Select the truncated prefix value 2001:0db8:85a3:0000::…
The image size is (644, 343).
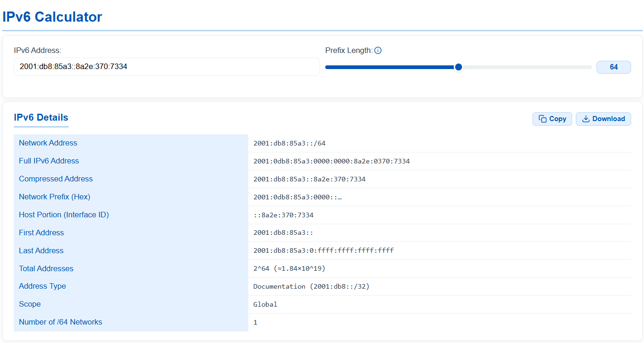[298, 197]
